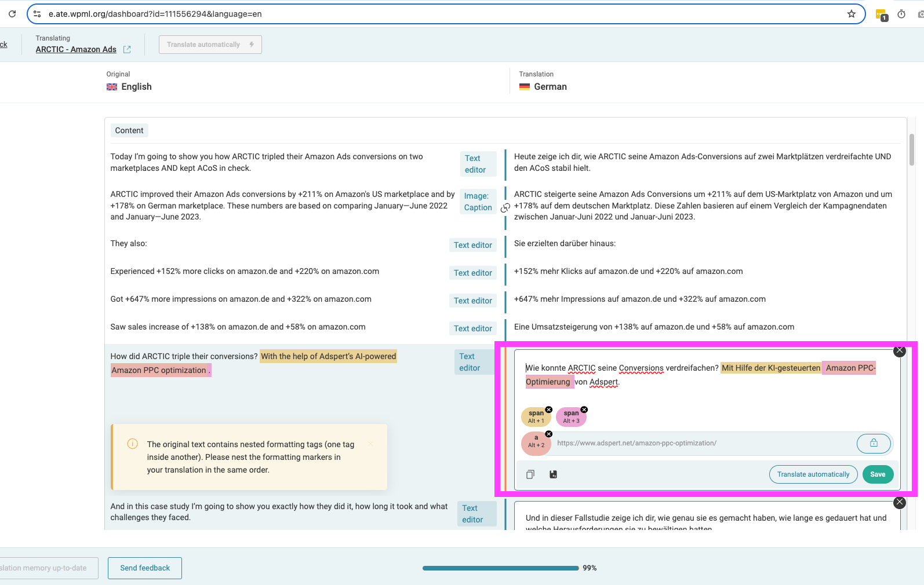This screenshot has height=585, width=924.
Task: Remove the span Alt + 1 formatting marker
Action: click(549, 409)
